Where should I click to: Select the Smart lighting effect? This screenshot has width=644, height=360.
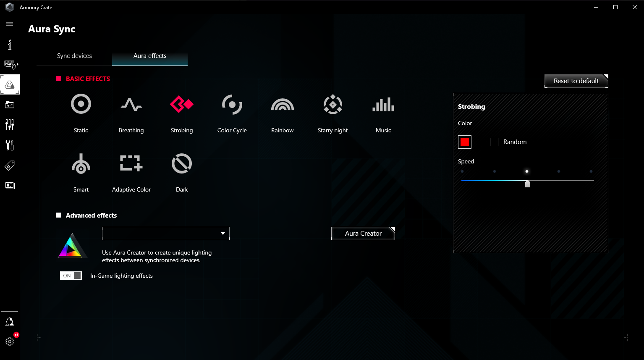[x=81, y=172]
